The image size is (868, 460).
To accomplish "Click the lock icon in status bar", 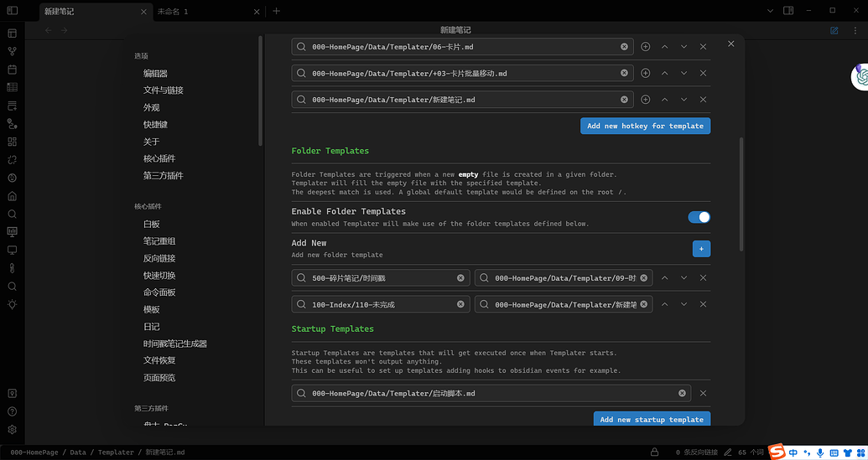I will pos(654,452).
